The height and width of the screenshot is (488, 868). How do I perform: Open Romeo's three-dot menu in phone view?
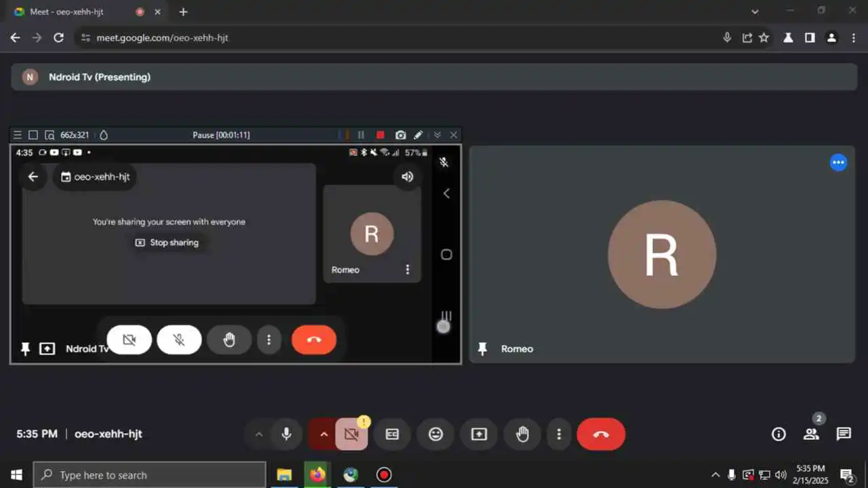click(x=408, y=270)
